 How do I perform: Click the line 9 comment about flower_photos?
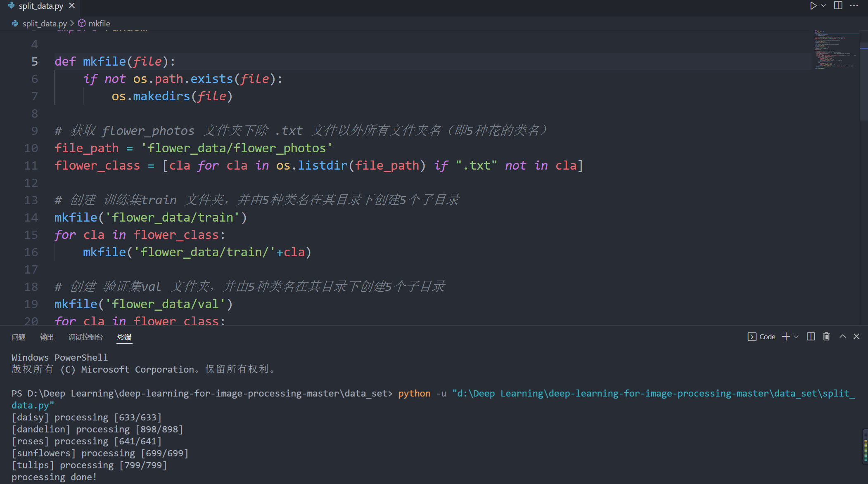click(x=301, y=131)
